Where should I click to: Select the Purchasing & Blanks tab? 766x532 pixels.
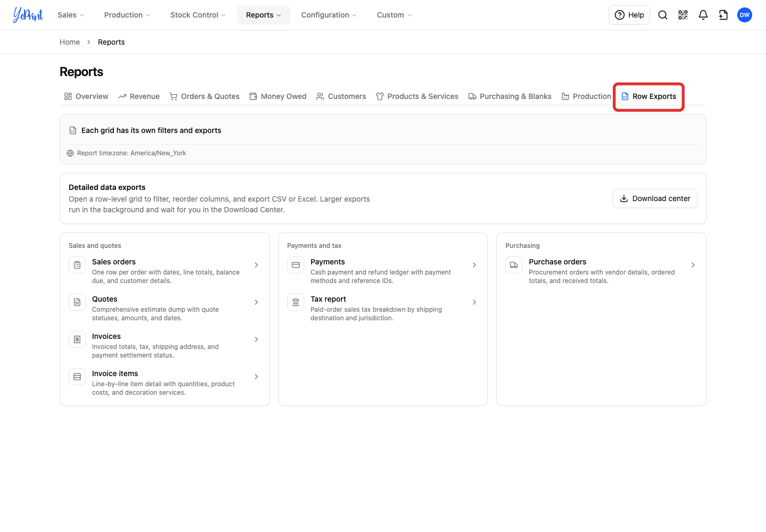point(510,96)
